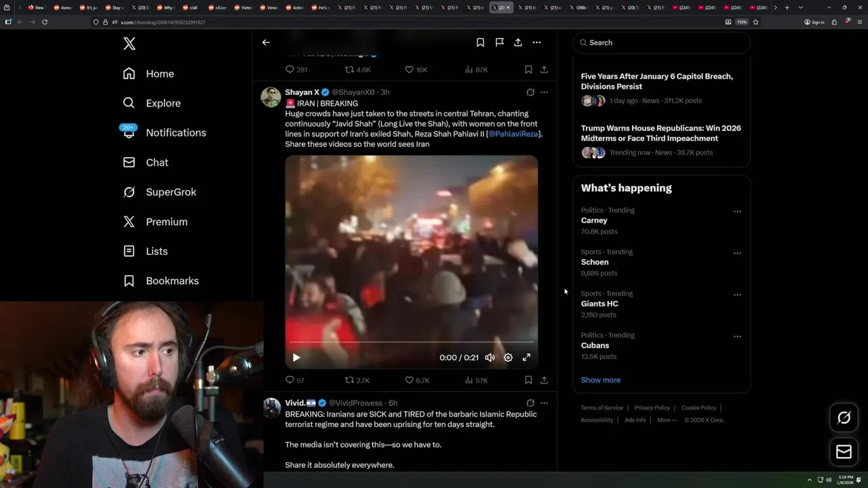More options for Giants HC trend
868x488 pixels.
point(737,295)
